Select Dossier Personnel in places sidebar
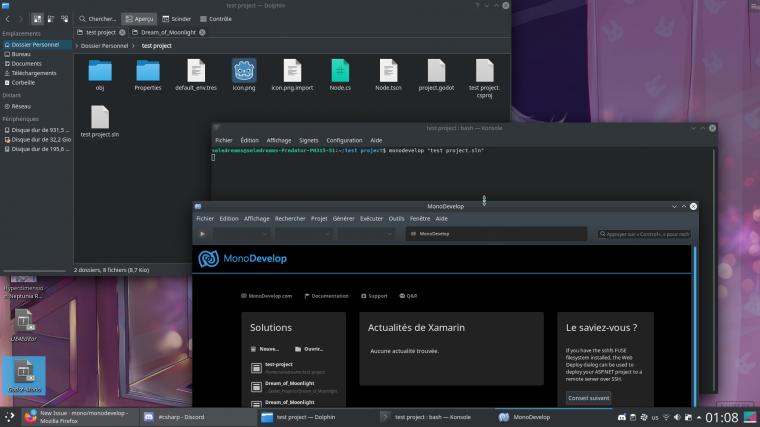Viewport: 760px width, 427px height. [36, 45]
